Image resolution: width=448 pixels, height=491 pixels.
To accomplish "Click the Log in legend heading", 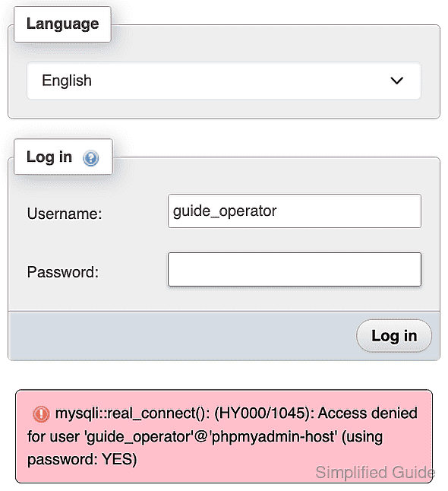I will [x=49, y=157].
